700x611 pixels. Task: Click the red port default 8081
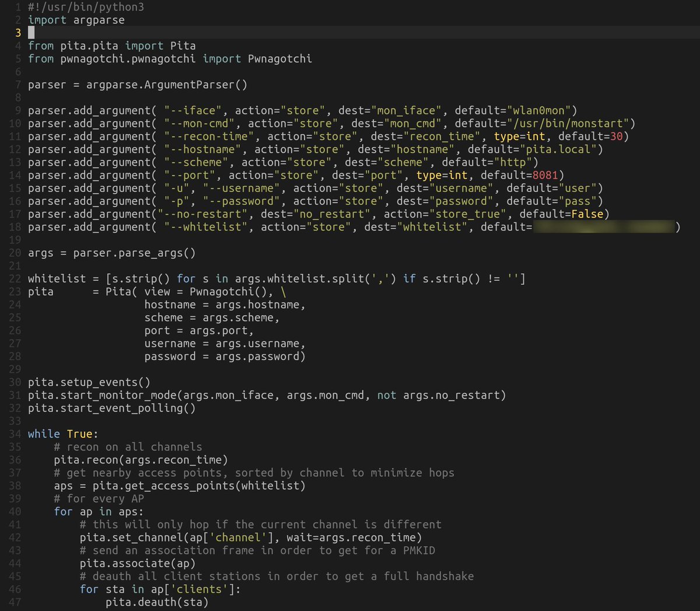[545, 175]
